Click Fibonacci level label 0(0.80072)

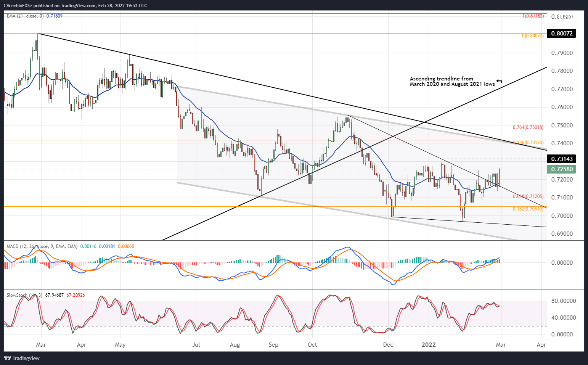coord(533,36)
